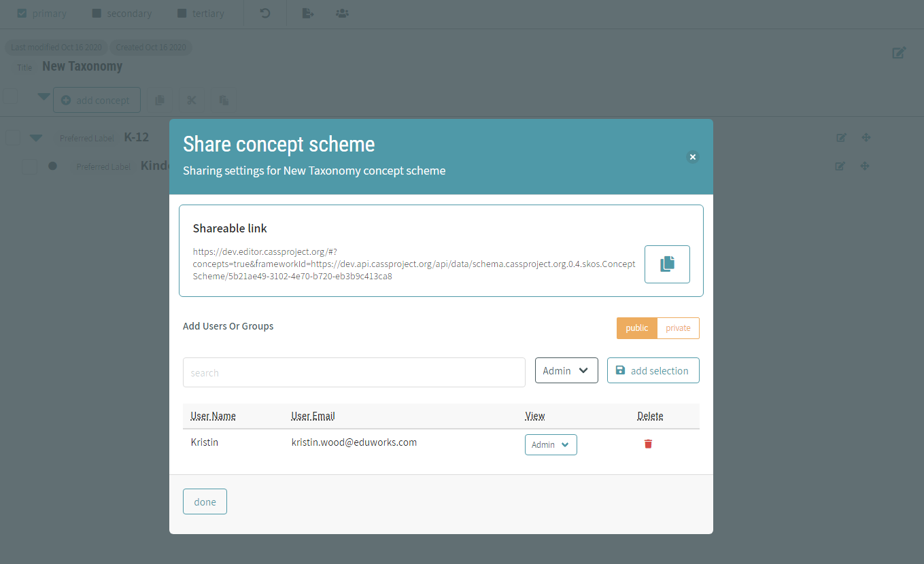
Task: Click the done button
Action: 205,501
